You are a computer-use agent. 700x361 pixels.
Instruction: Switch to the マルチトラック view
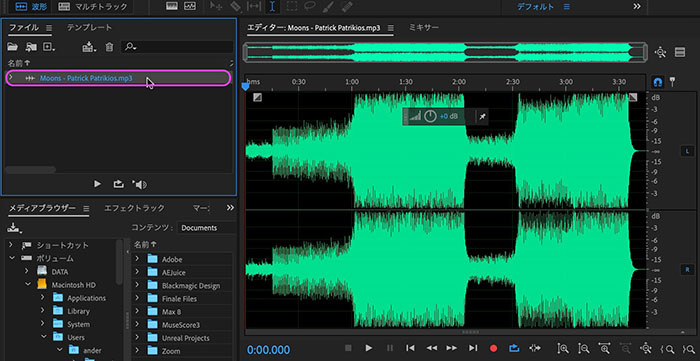[x=92, y=7]
